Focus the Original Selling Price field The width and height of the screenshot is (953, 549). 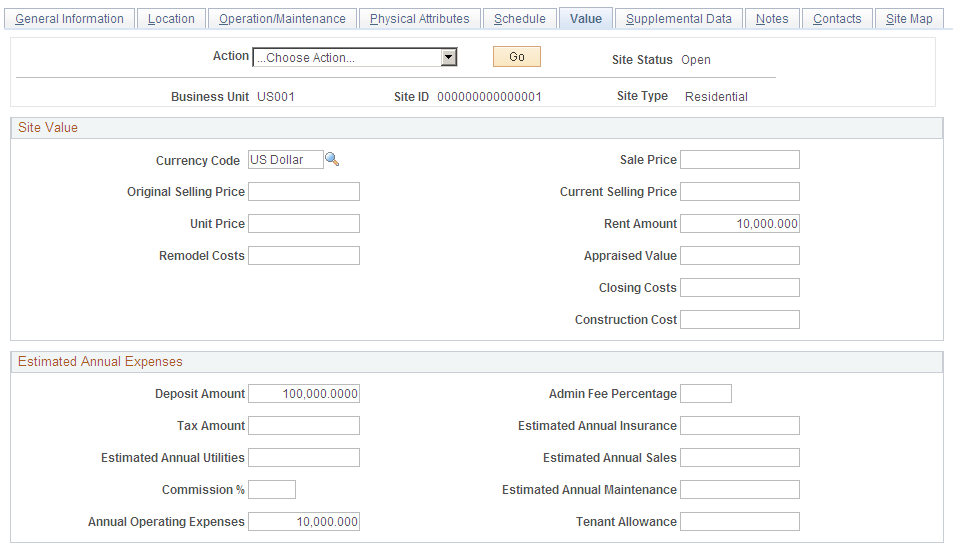304,192
